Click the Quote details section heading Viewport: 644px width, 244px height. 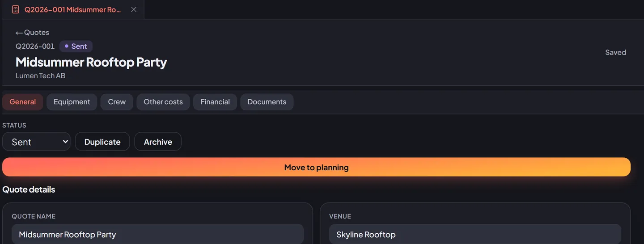click(x=29, y=189)
